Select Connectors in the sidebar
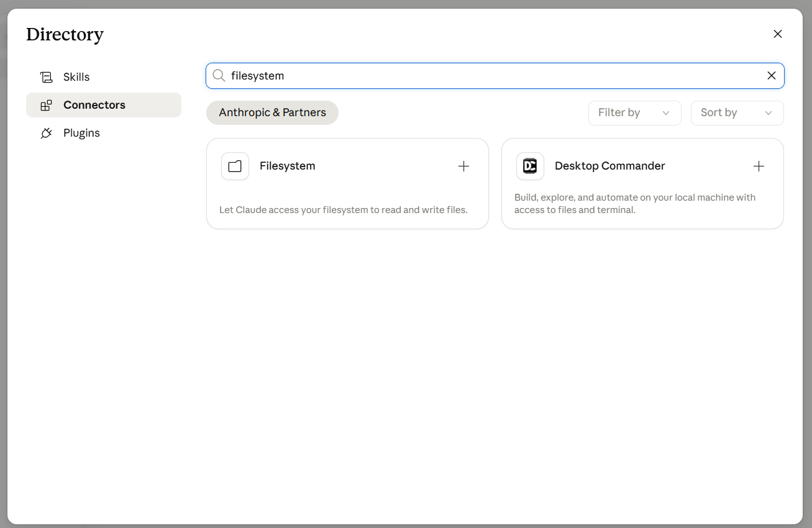The image size is (812, 528). coord(103,105)
